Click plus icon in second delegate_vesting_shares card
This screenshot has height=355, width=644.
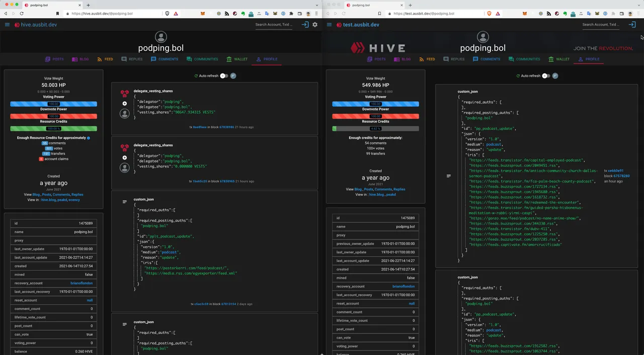point(125,158)
